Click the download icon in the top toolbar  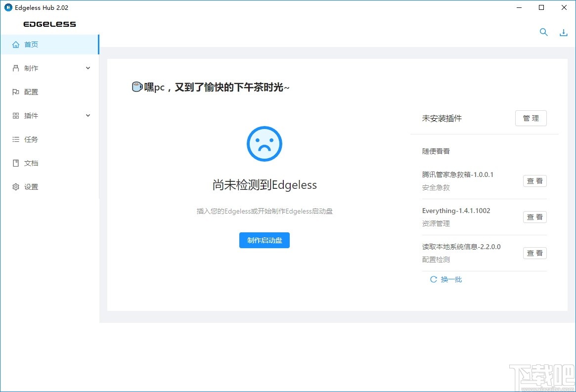tap(564, 32)
